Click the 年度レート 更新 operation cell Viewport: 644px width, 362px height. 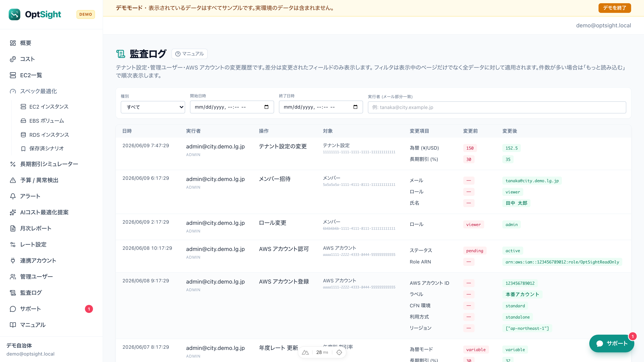pyautogui.click(x=278, y=348)
